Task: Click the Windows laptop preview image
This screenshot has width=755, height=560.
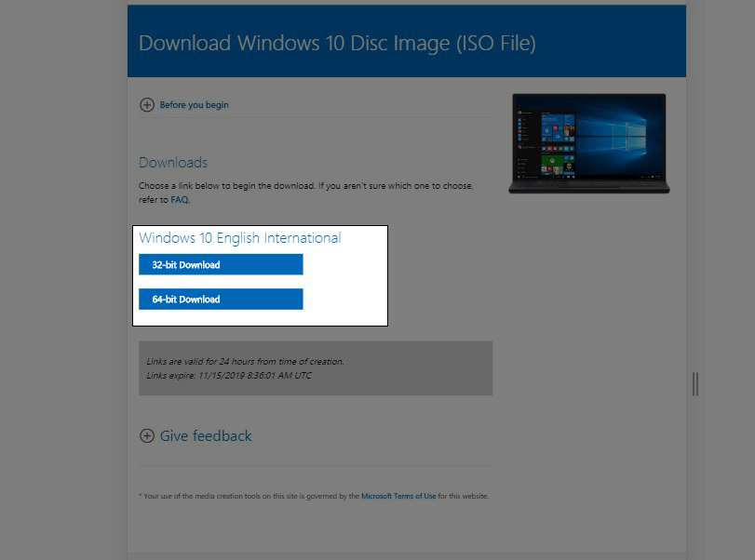Action: pyautogui.click(x=588, y=142)
